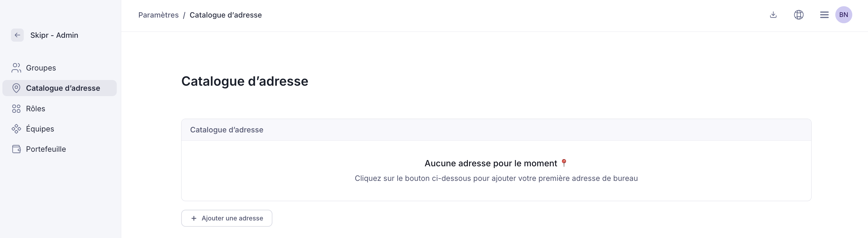
Task: Open the hamburger menu in header
Action: (824, 15)
